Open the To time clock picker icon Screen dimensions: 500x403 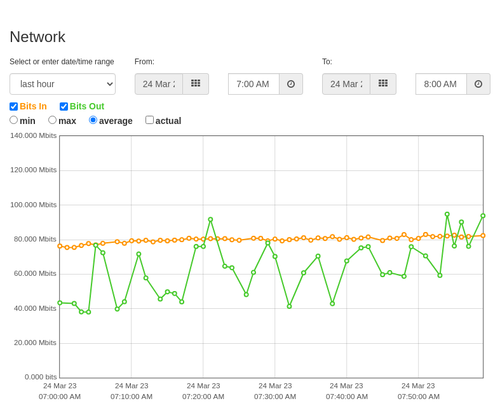point(478,84)
